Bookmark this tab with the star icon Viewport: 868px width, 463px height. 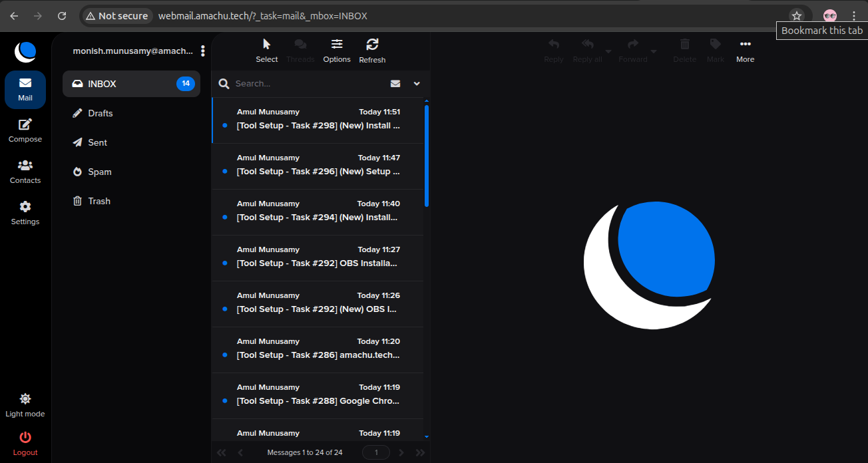796,16
